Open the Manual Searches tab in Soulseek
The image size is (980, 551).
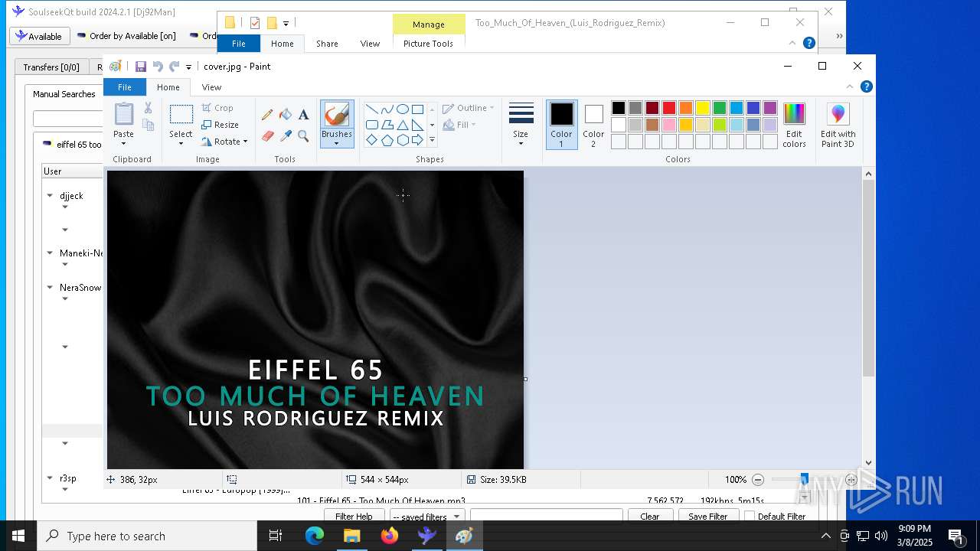64,94
